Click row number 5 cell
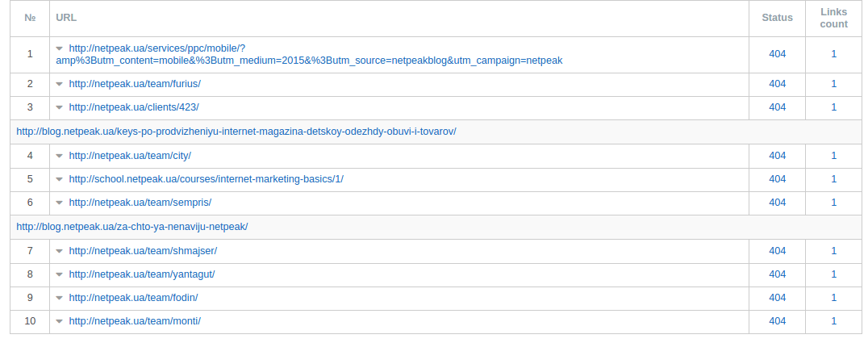The image size is (868, 343). [30, 179]
